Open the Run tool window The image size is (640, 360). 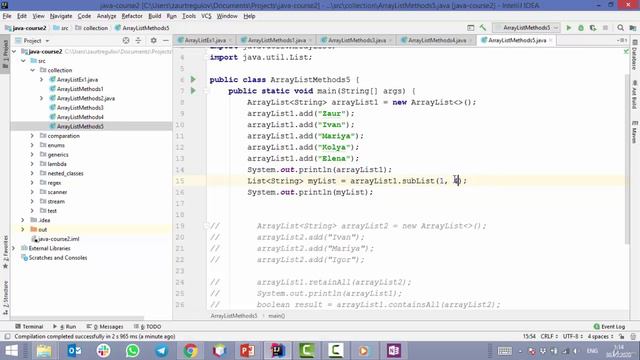pyautogui.click(x=64, y=327)
